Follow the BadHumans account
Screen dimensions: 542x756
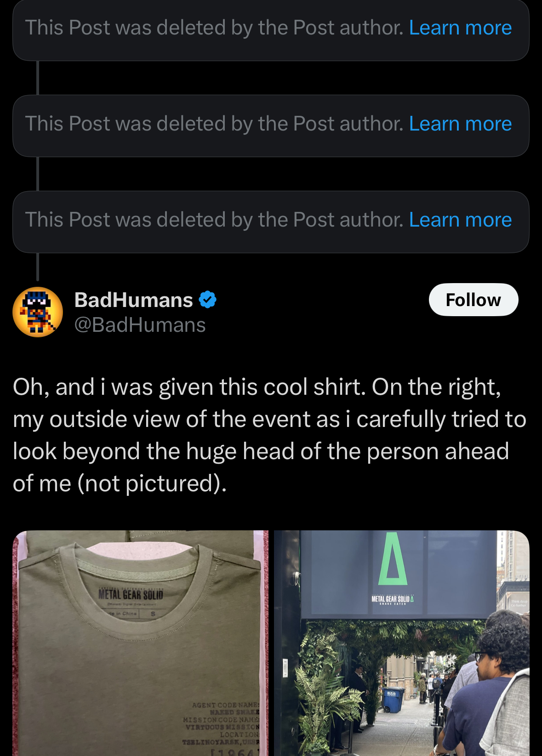pos(474,300)
